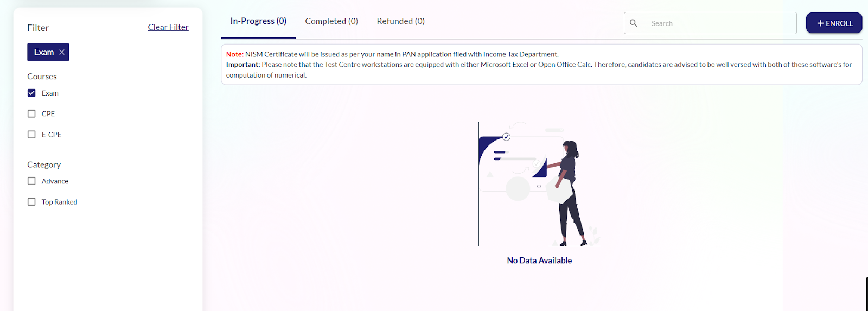
Task: Open the Completed (0) tab
Action: (331, 21)
